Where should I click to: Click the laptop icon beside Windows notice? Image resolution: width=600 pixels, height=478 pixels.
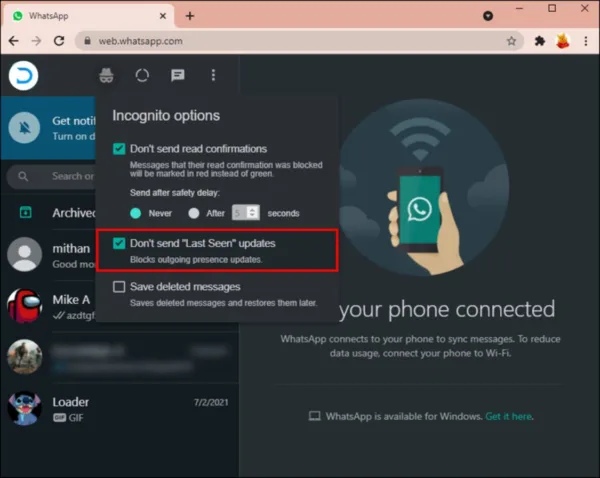point(315,416)
